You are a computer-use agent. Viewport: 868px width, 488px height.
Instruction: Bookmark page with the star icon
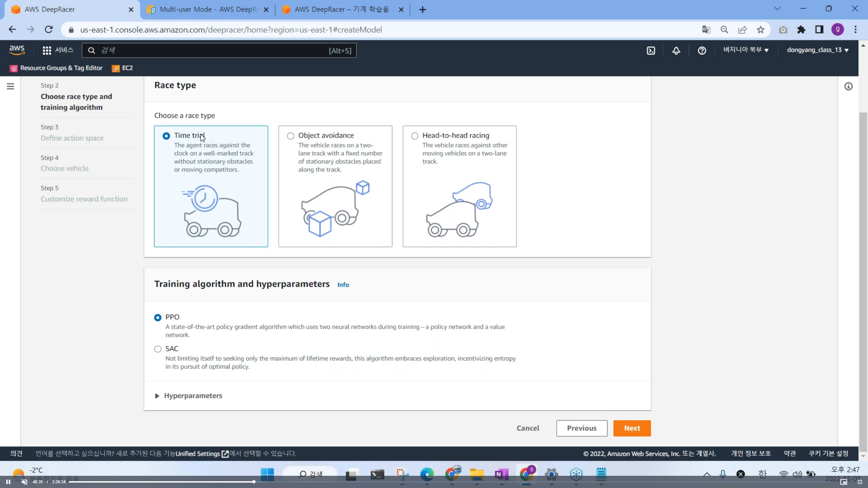pyautogui.click(x=761, y=30)
